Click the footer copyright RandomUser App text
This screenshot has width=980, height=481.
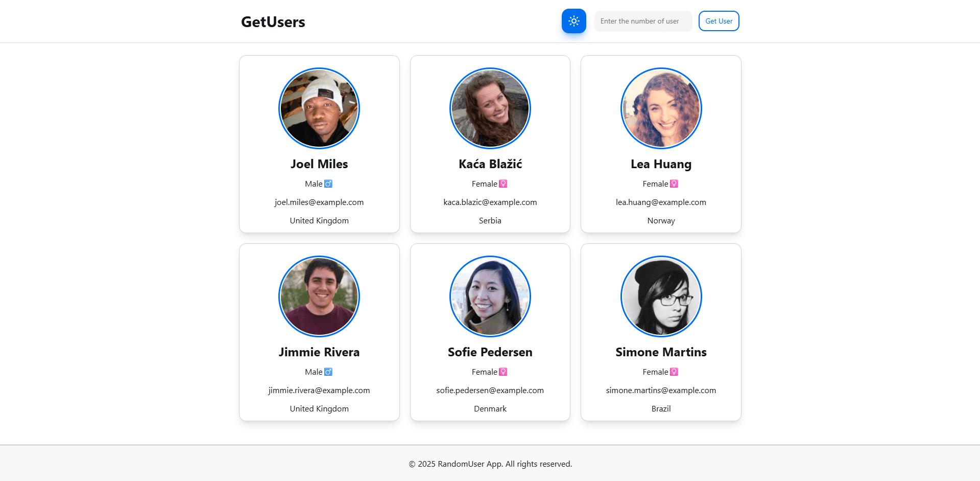(490, 464)
